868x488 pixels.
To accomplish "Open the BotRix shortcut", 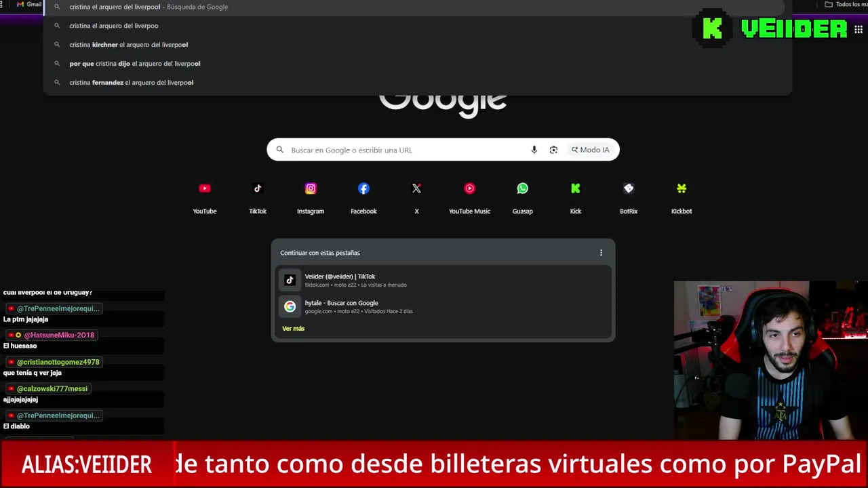I will [629, 198].
